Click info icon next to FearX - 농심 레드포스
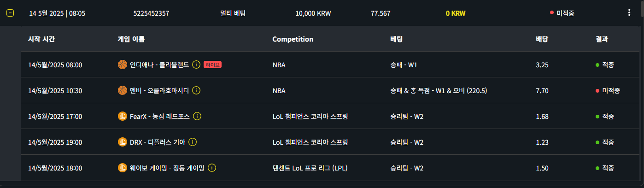Screen dimensions: 644x188 (x=197, y=117)
